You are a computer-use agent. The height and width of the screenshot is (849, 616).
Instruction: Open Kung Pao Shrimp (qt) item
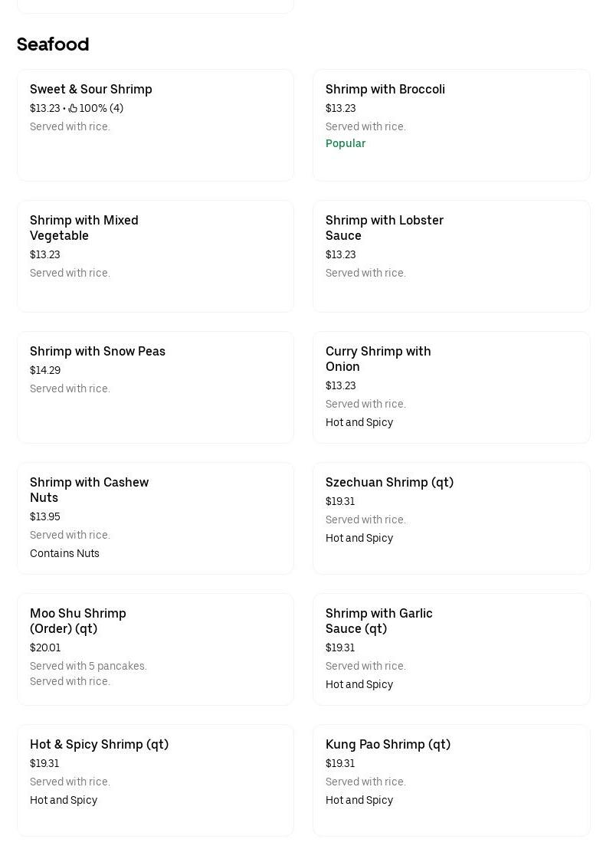451,780
